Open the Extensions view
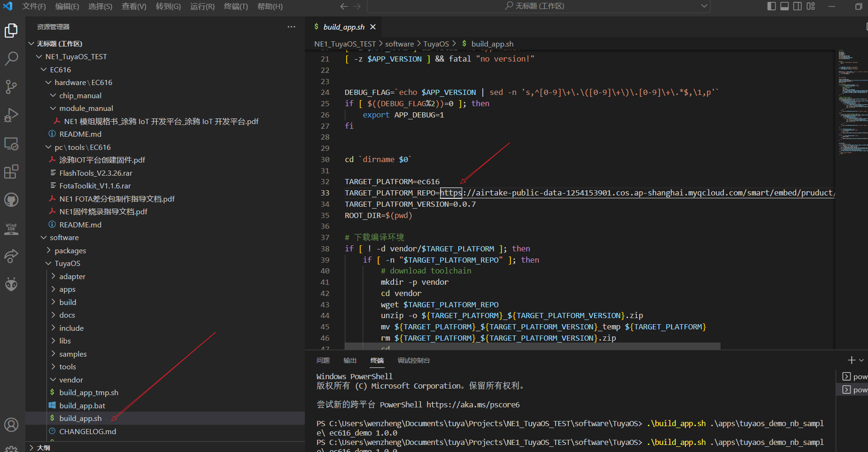This screenshot has width=868, height=452. tap(11, 172)
